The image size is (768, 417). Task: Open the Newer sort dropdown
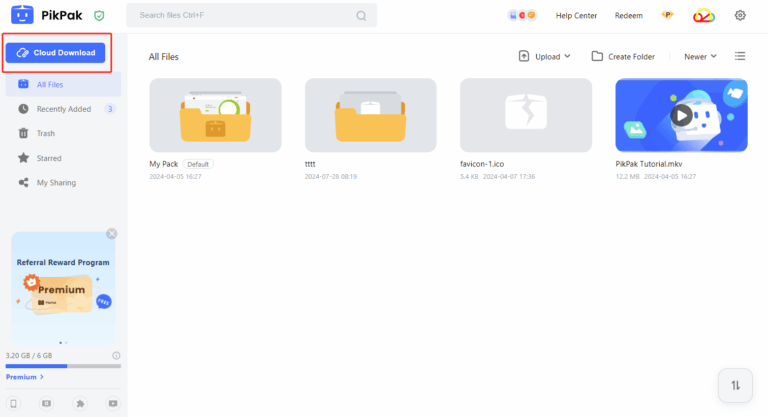700,56
